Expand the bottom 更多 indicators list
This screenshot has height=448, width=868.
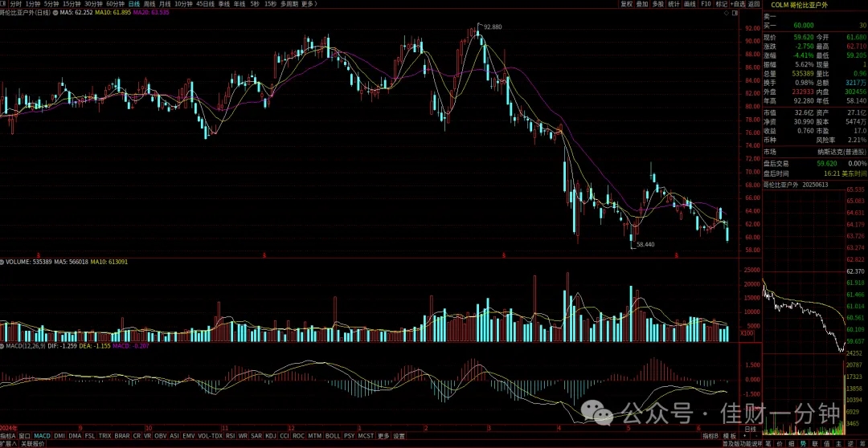[383, 436]
